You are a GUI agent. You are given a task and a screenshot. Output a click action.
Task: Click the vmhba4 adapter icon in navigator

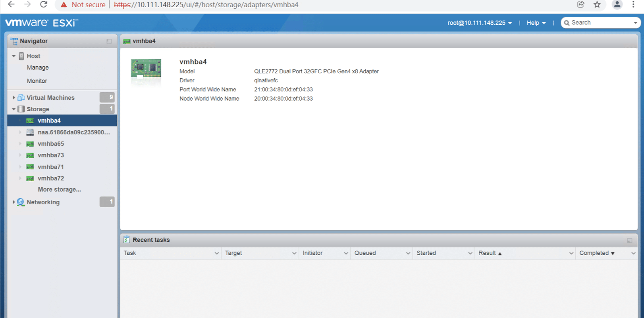coord(30,120)
